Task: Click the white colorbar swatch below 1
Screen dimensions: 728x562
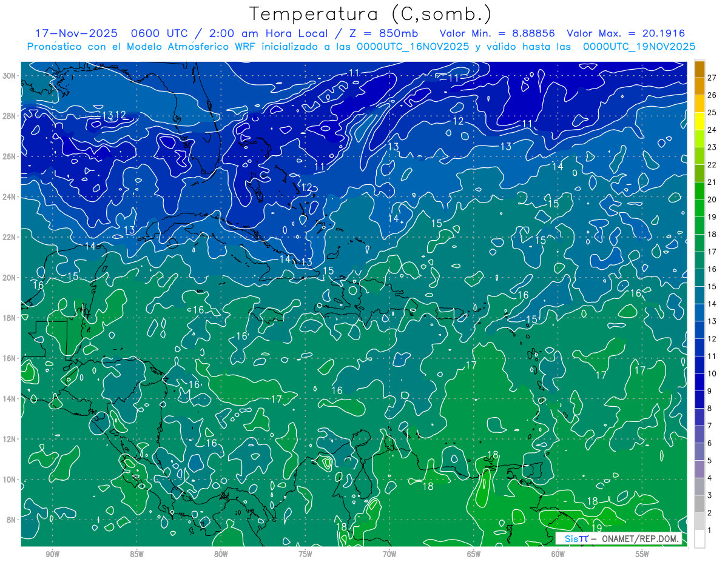Action: tap(699, 539)
